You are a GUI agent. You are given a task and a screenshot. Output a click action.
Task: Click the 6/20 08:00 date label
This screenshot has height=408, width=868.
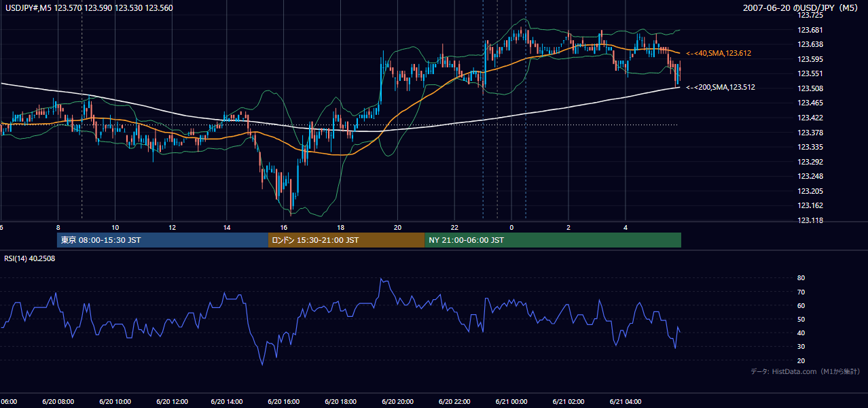(60, 402)
